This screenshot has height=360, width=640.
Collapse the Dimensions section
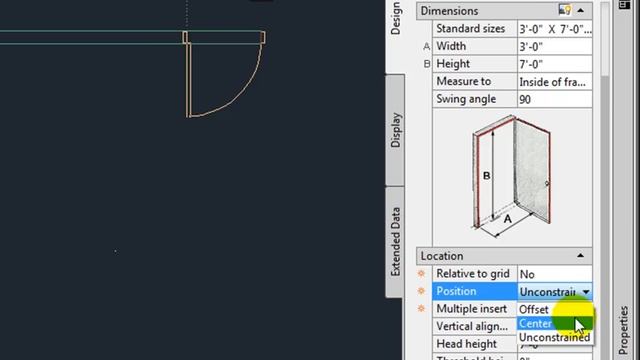(580, 11)
